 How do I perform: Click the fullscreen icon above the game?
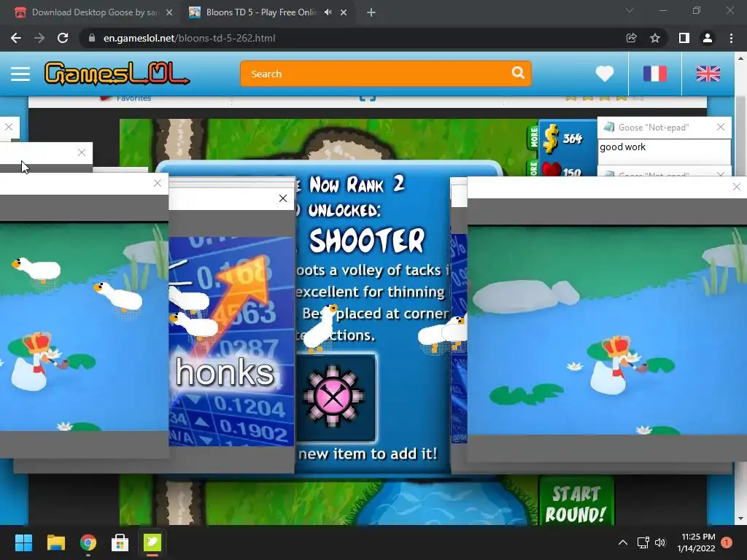[x=368, y=98]
